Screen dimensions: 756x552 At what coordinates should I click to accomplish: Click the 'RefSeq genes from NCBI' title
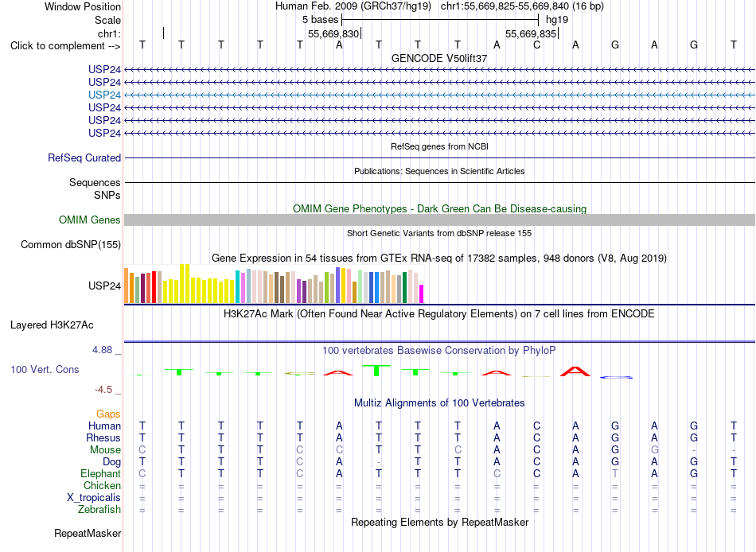click(x=439, y=146)
